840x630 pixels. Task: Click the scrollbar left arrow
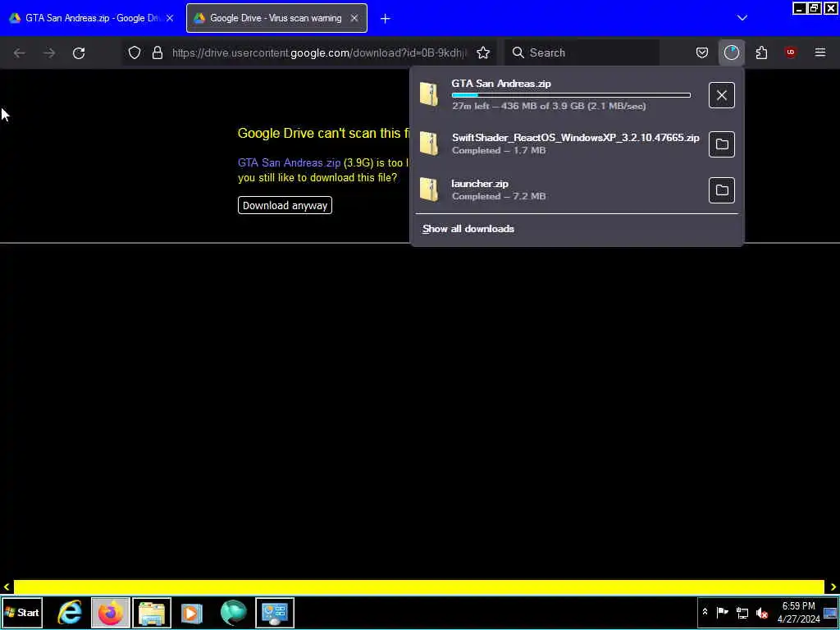7,587
